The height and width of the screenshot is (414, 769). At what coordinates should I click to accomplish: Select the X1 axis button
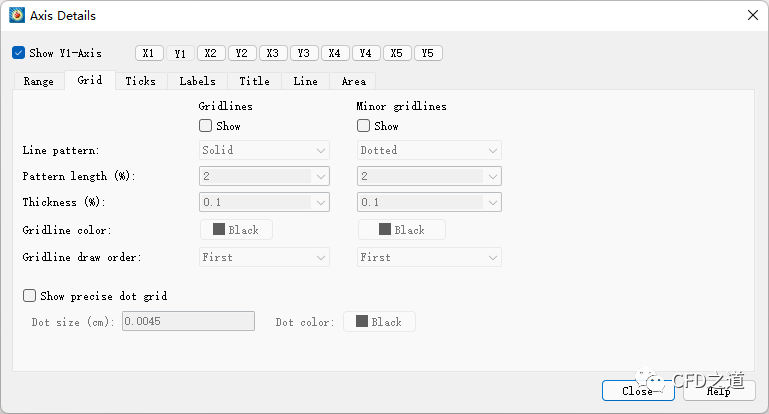point(148,53)
